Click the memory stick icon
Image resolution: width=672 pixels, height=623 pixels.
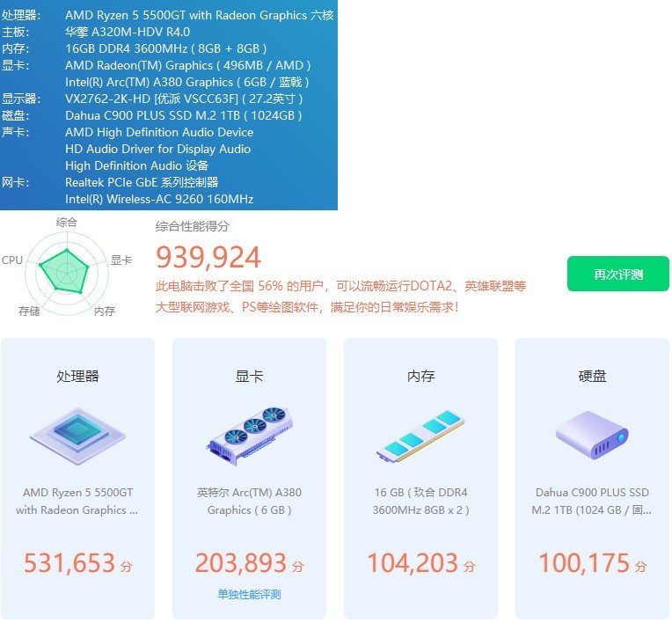(x=420, y=436)
